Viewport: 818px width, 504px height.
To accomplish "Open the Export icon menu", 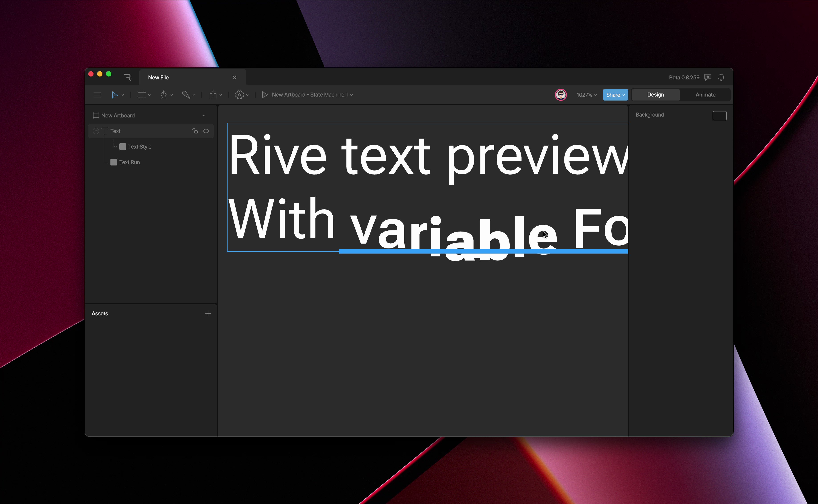I will [x=213, y=95].
